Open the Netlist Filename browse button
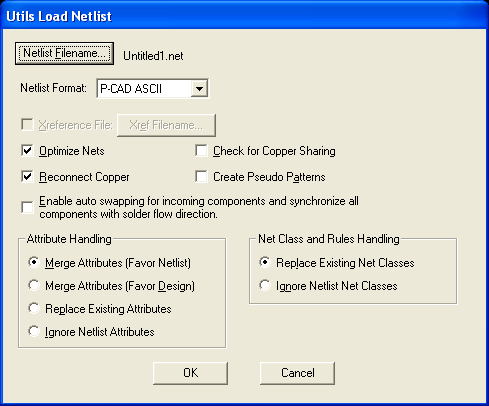The width and height of the screenshot is (489, 406). [64, 53]
